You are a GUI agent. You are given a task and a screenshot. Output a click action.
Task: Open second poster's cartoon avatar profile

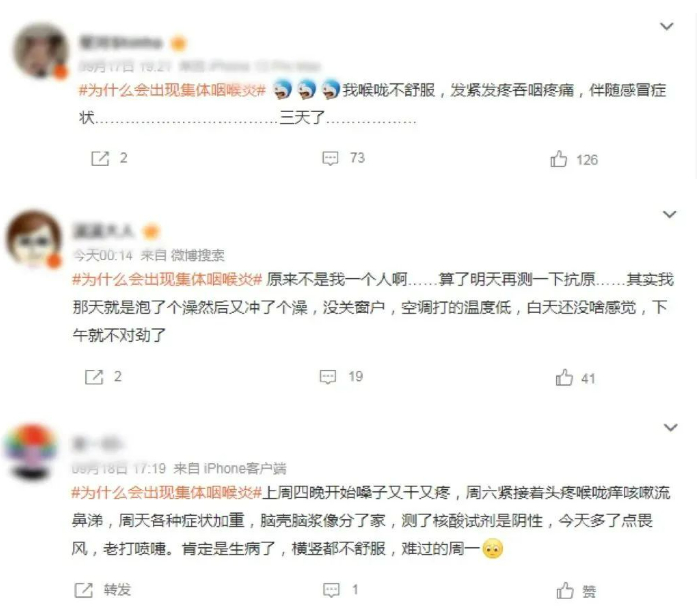tap(34, 239)
